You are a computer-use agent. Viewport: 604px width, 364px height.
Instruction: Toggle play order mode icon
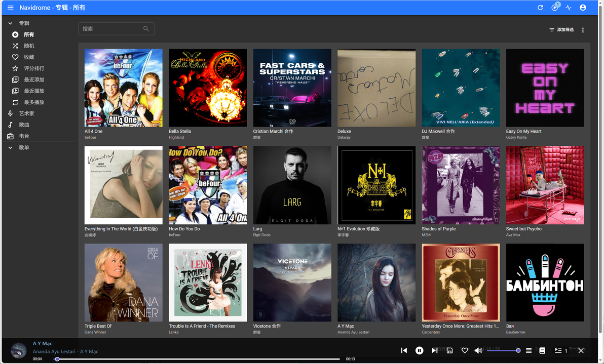coord(528,350)
